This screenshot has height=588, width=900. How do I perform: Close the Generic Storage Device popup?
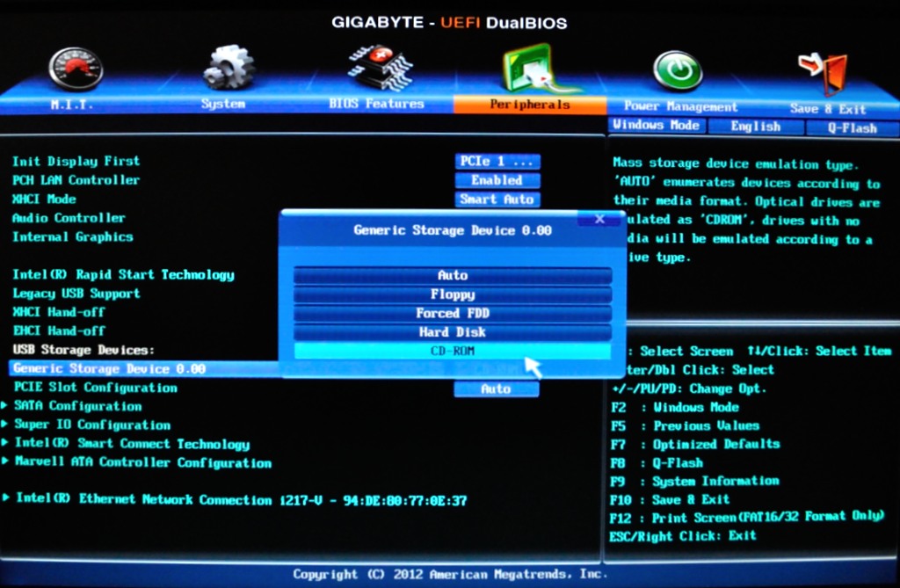coord(599,219)
